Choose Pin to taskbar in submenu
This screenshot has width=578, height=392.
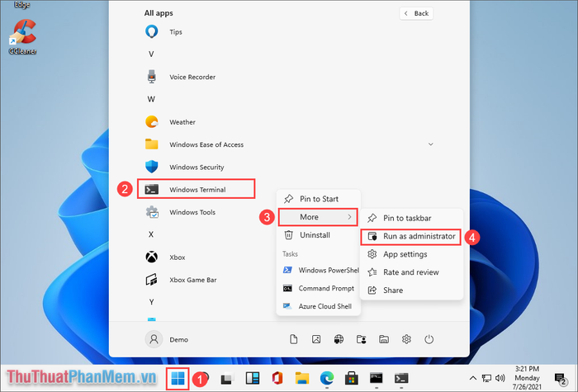(411, 218)
